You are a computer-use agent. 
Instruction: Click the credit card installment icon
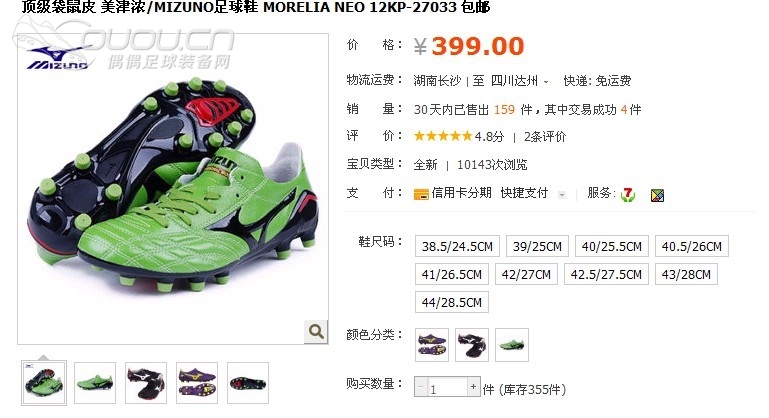pos(421,194)
